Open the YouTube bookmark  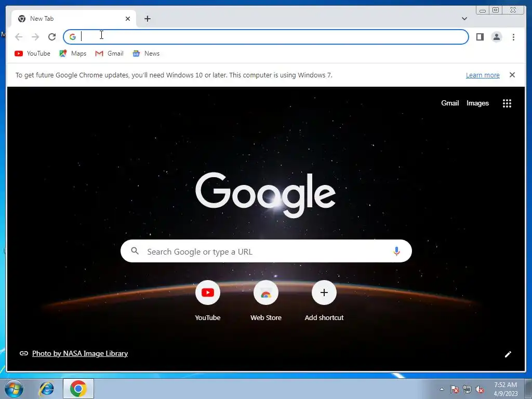32,54
